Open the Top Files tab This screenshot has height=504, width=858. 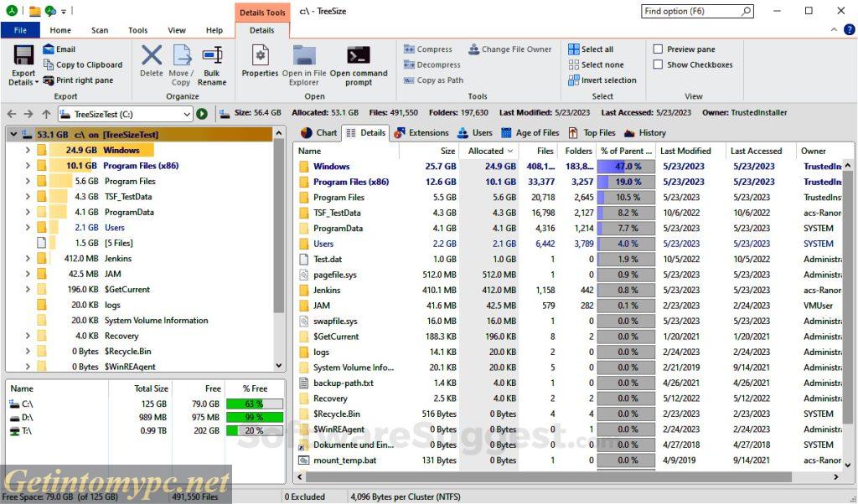click(x=592, y=133)
